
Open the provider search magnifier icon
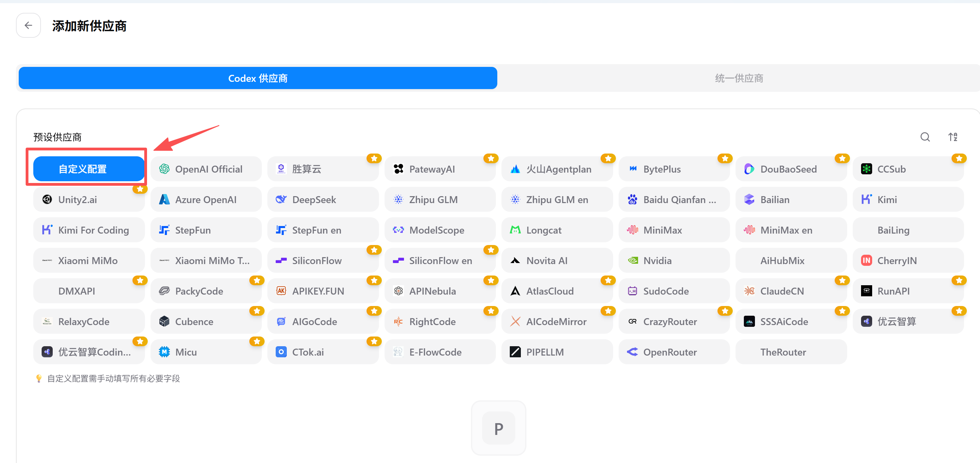pos(925,137)
